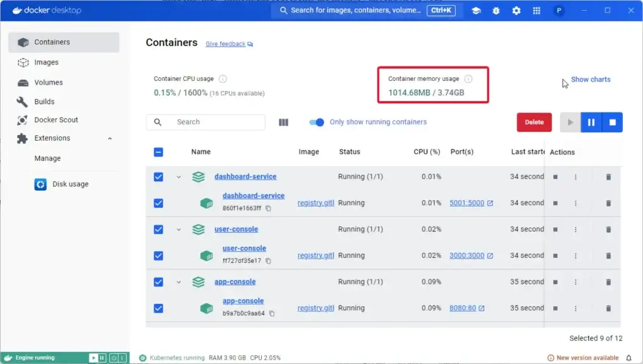Screen dimensions: 643x364
Task: Uncheck the checkbox for container ff727df35e17
Action: pos(158,256)
